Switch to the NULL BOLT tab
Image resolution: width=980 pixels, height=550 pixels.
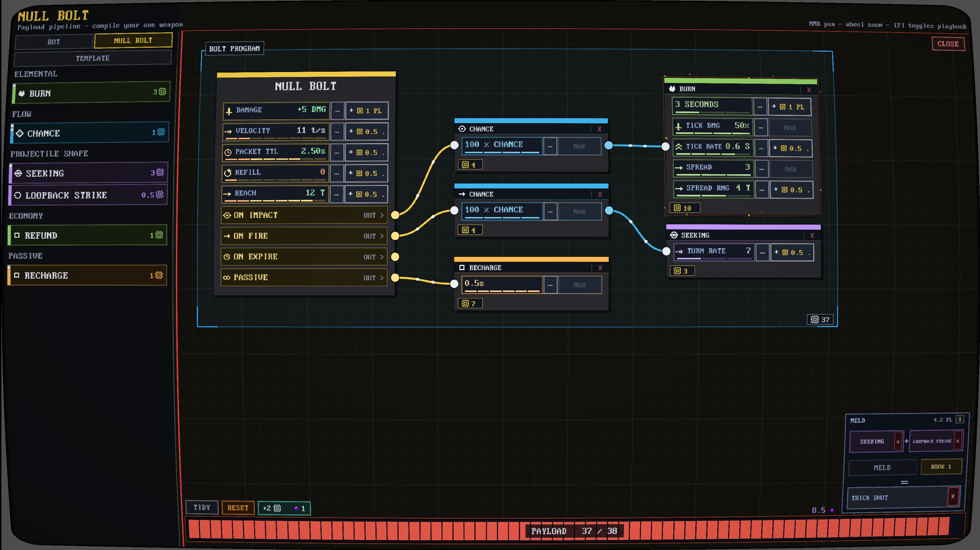pyautogui.click(x=133, y=40)
